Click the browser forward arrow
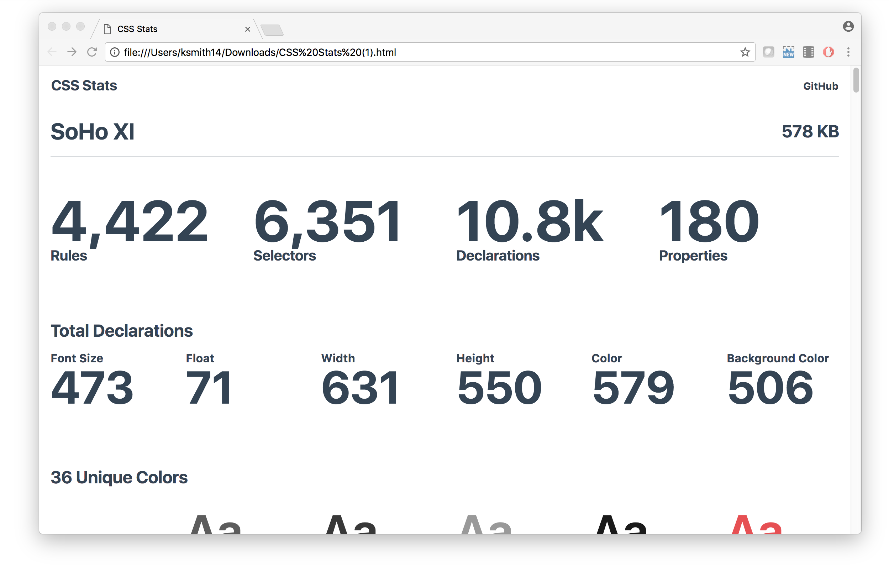 (72, 52)
